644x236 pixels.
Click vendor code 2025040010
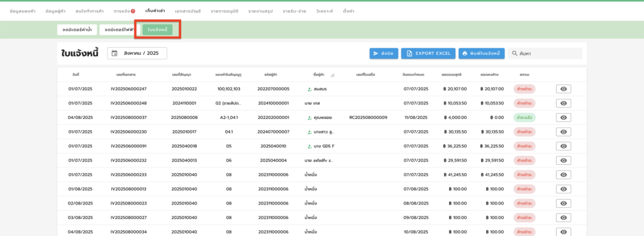(x=273, y=146)
